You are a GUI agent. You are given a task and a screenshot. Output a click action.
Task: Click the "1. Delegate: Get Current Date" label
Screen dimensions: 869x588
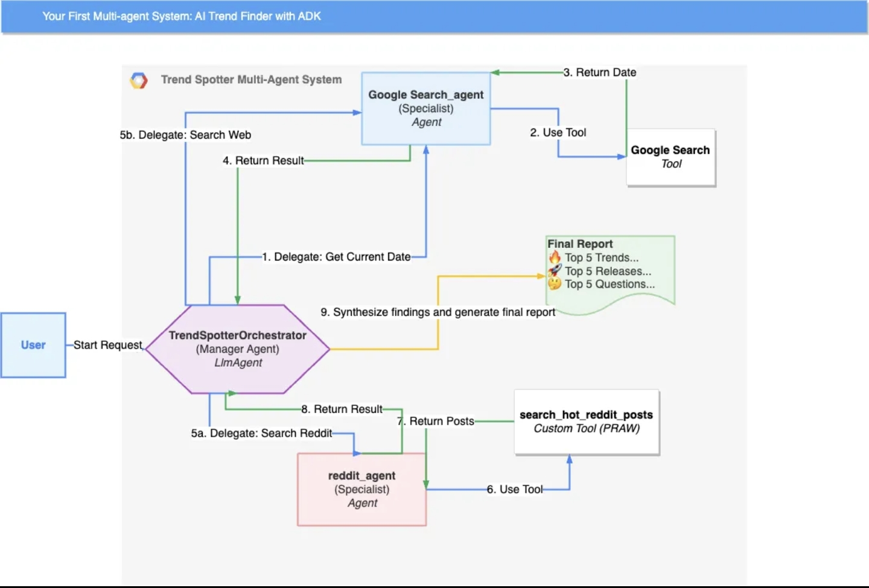tap(336, 257)
